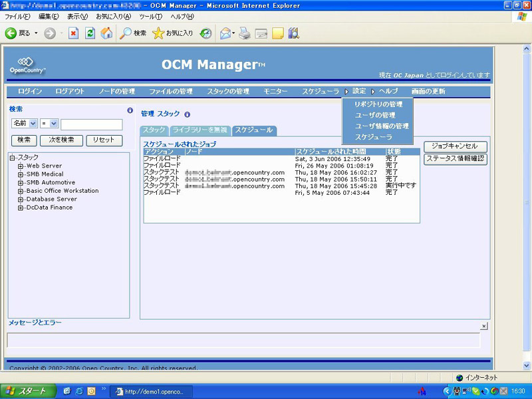Click the リセット button
The image size is (532, 399).
click(x=104, y=140)
